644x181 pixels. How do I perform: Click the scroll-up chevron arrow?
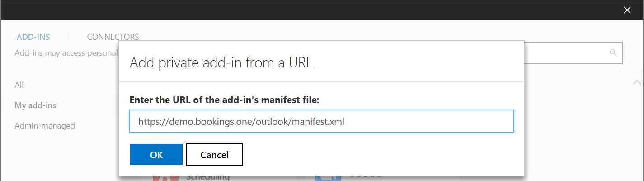pos(637,82)
